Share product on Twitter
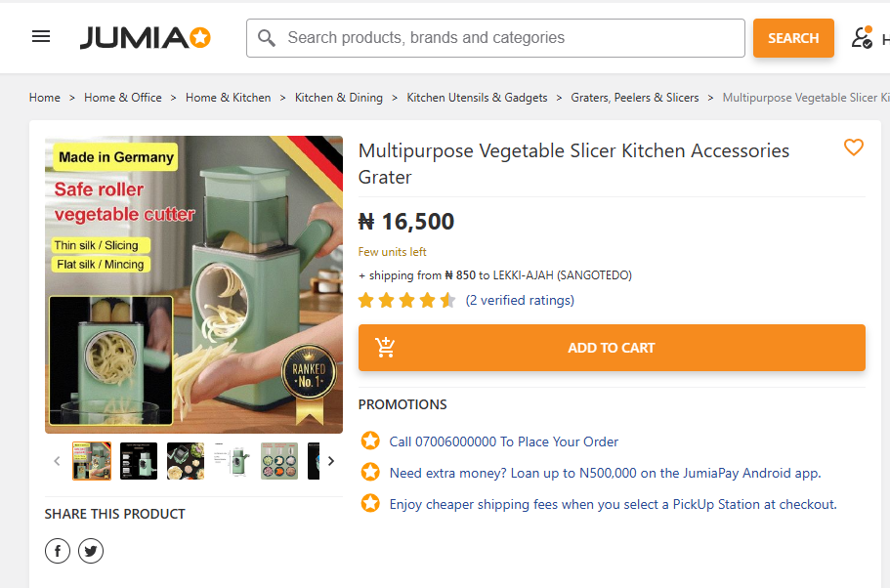Image resolution: width=890 pixels, height=588 pixels. pos(91,551)
